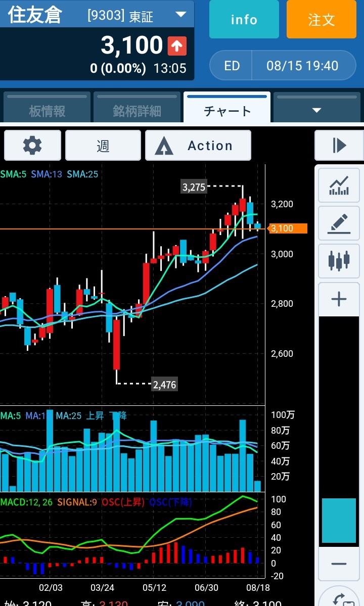Click red up-arrow price indicator
364x606 pixels.
coord(177,46)
